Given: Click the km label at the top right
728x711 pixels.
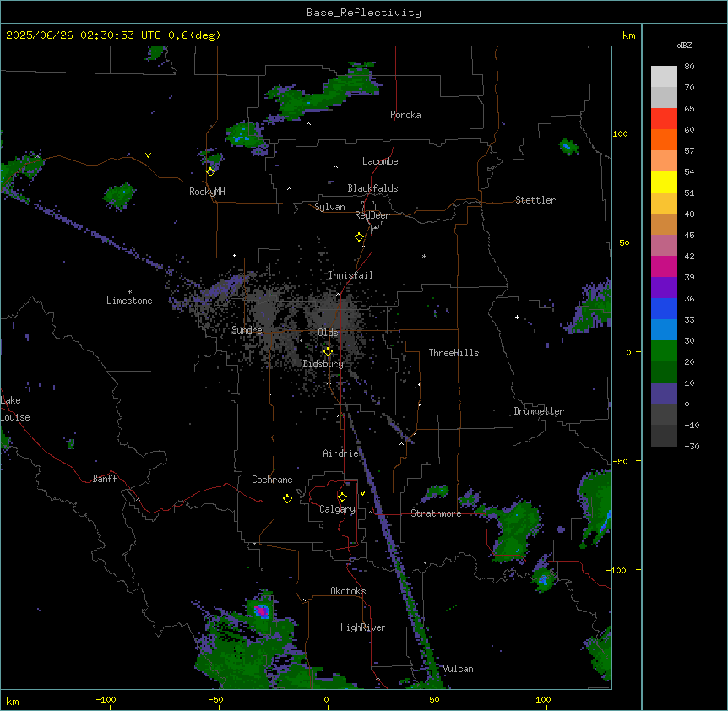Looking at the screenshot, I should click(x=629, y=35).
